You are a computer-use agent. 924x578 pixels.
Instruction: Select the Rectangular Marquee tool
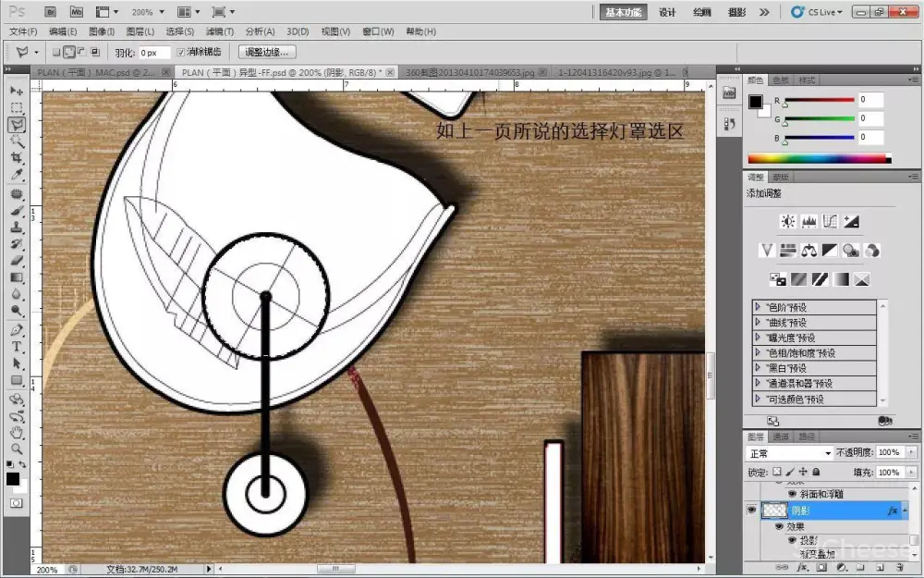click(17, 108)
